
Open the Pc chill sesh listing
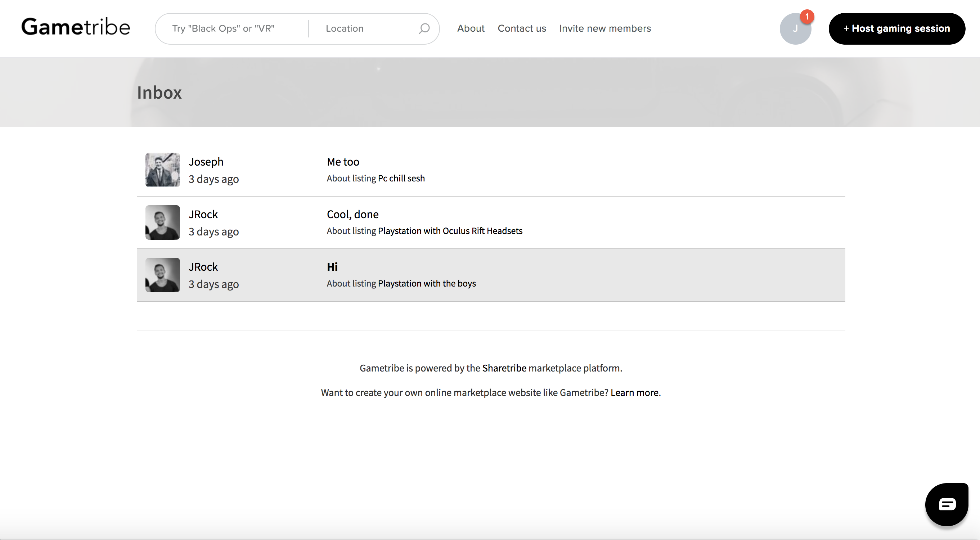pos(401,178)
